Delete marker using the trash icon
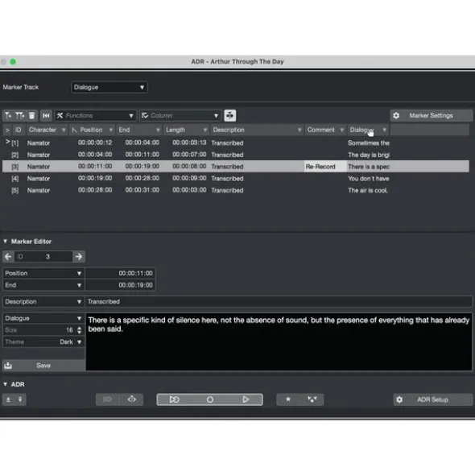Image resolution: width=475 pixels, height=476 pixels. pyautogui.click(x=32, y=116)
